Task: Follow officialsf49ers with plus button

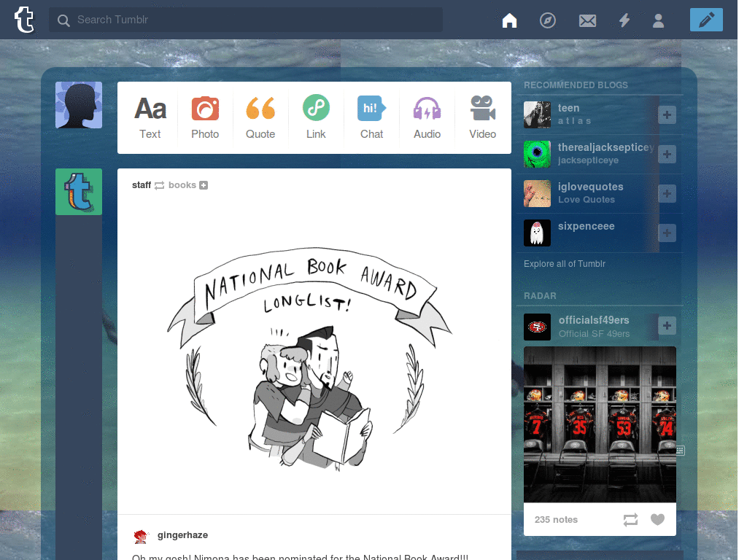Action: (x=667, y=326)
